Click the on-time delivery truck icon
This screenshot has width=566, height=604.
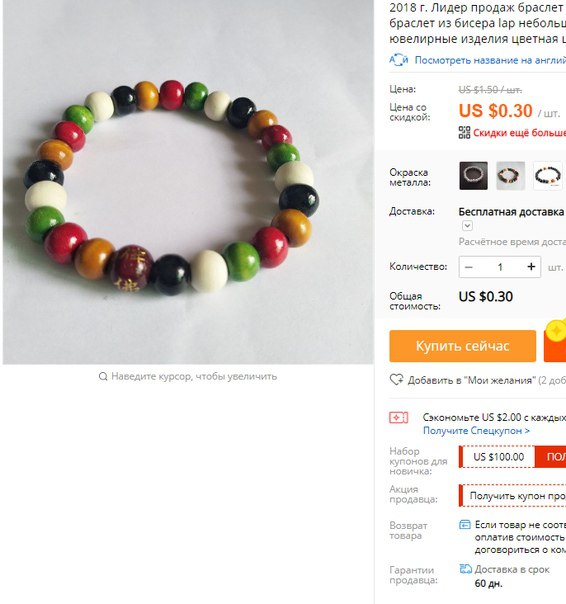point(465,569)
